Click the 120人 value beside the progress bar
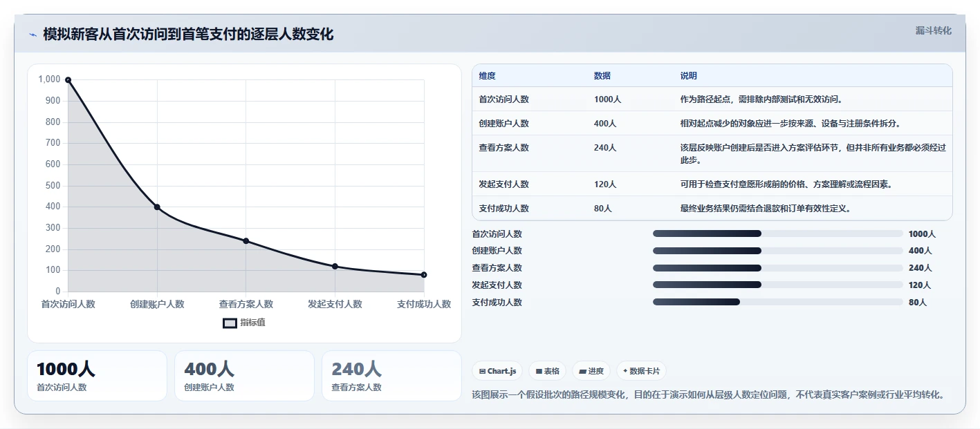Viewport: 980px width, 429px height. coord(920,285)
